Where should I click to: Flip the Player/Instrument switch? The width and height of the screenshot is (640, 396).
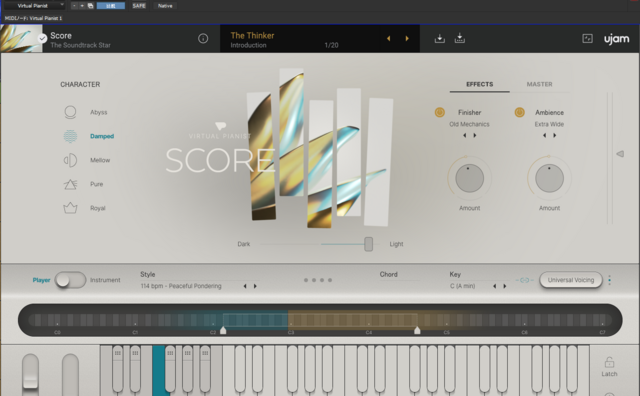pyautogui.click(x=70, y=280)
